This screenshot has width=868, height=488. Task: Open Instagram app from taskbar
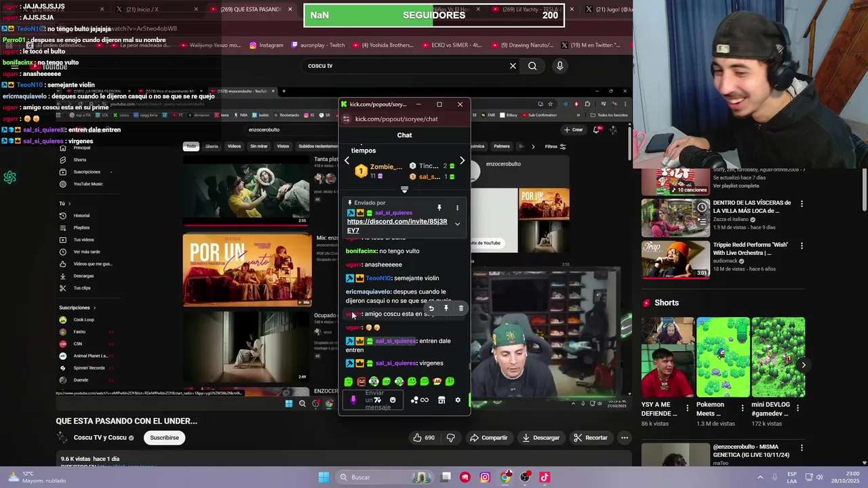click(485, 477)
